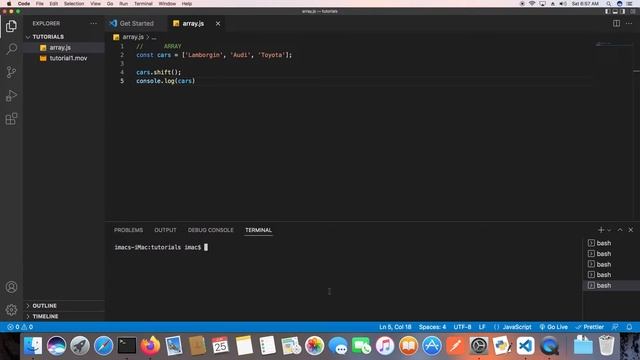Click terminal prompt input area
The height and width of the screenshot is (360, 640).
point(206,247)
